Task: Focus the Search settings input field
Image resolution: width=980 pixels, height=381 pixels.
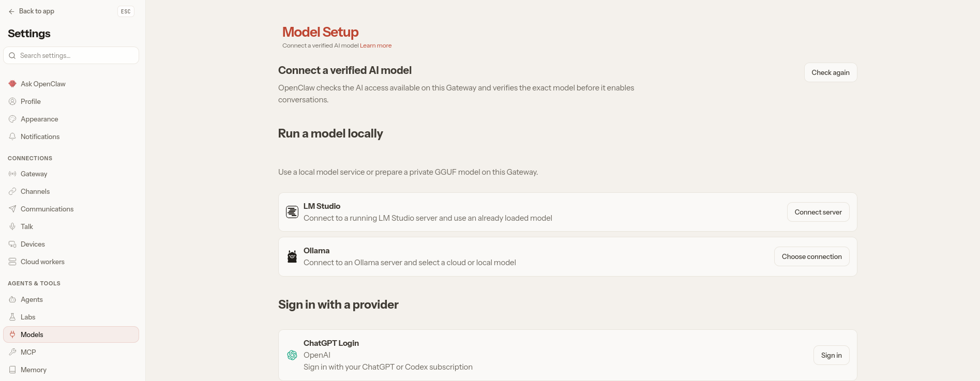Action: pos(71,55)
